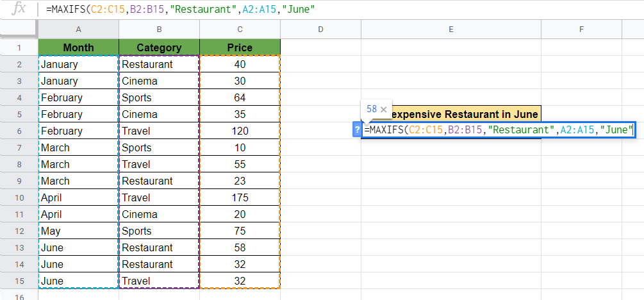This screenshot has width=644, height=300.
Task: Select cell with price 75
Action: click(x=240, y=231)
